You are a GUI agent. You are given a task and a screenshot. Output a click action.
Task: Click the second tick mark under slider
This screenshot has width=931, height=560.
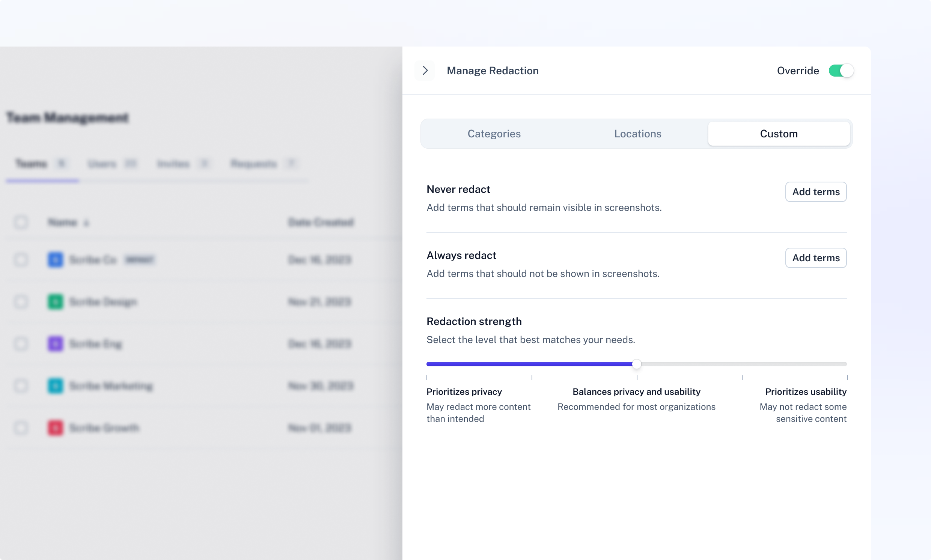[x=531, y=377]
